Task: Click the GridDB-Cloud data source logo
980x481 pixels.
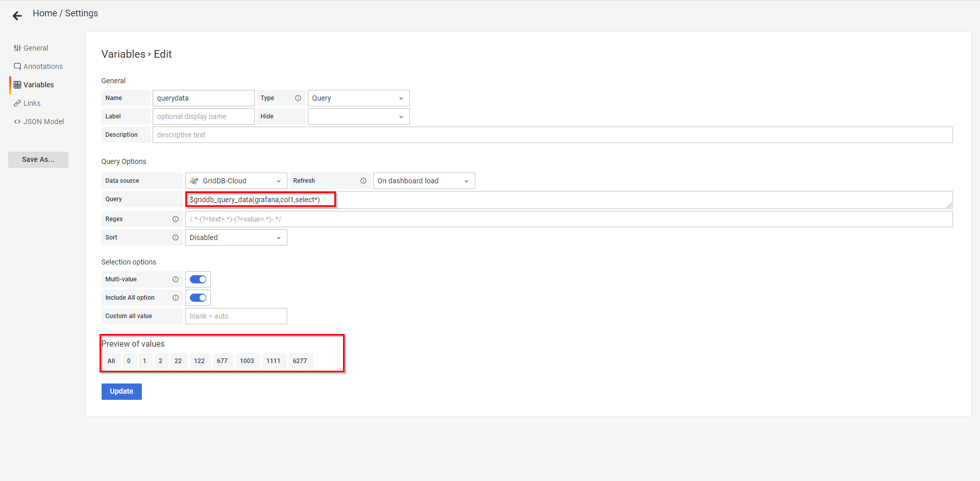Action: [194, 181]
